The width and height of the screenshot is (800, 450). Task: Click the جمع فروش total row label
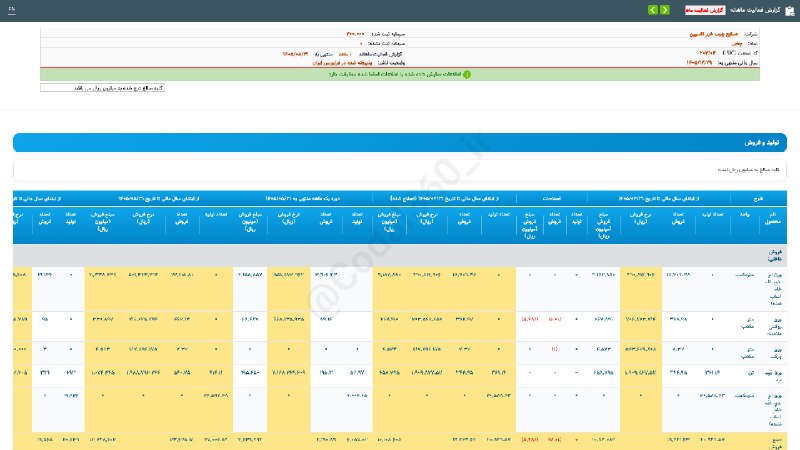coord(773,442)
